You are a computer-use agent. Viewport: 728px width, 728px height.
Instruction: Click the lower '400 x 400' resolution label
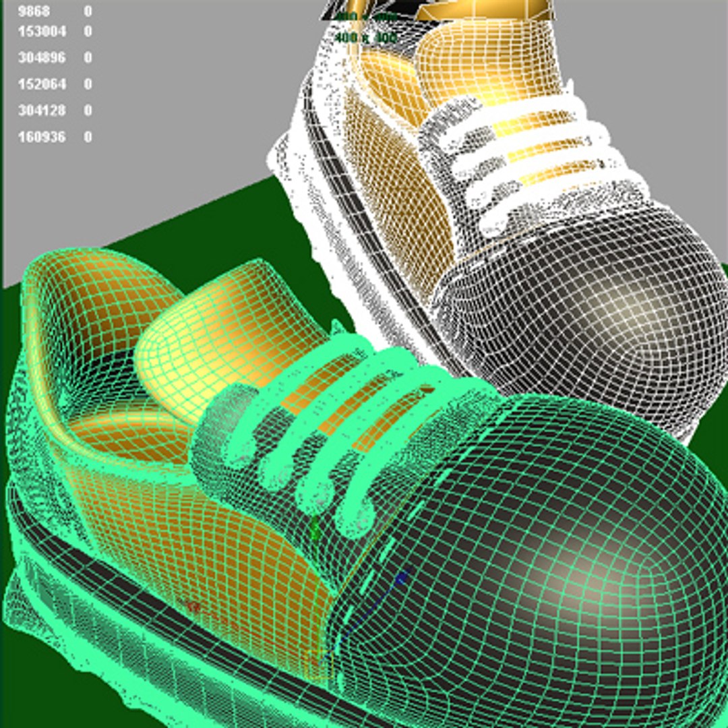tap(366, 37)
